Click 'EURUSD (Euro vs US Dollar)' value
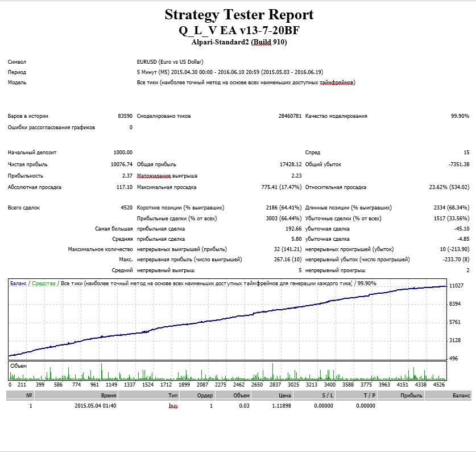This screenshot has width=476, height=452. point(170,61)
